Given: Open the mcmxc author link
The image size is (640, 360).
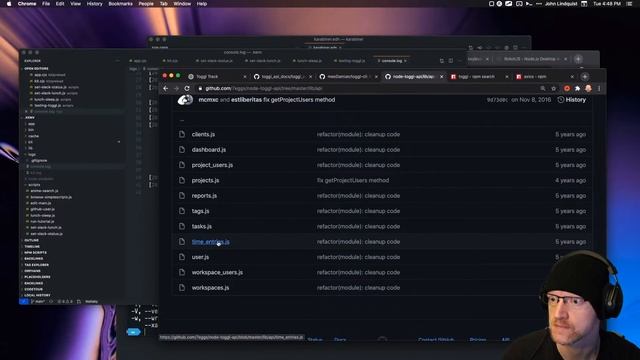Looking at the screenshot, I should pyautogui.click(x=208, y=100).
